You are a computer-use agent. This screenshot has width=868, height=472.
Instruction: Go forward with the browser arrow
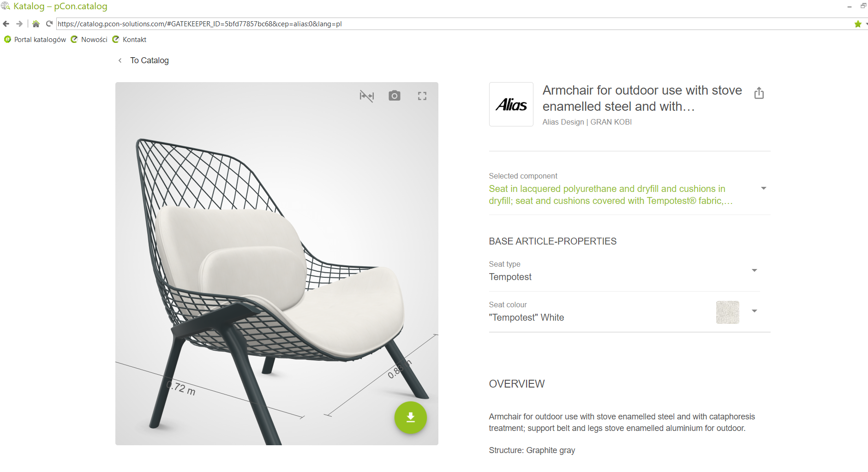coord(19,24)
